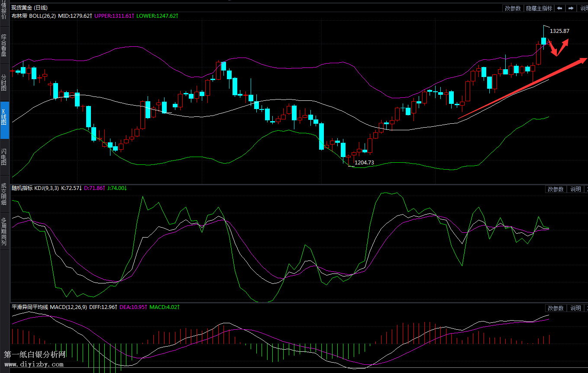Open the 多周期同列 sidebar tab

(4, 232)
